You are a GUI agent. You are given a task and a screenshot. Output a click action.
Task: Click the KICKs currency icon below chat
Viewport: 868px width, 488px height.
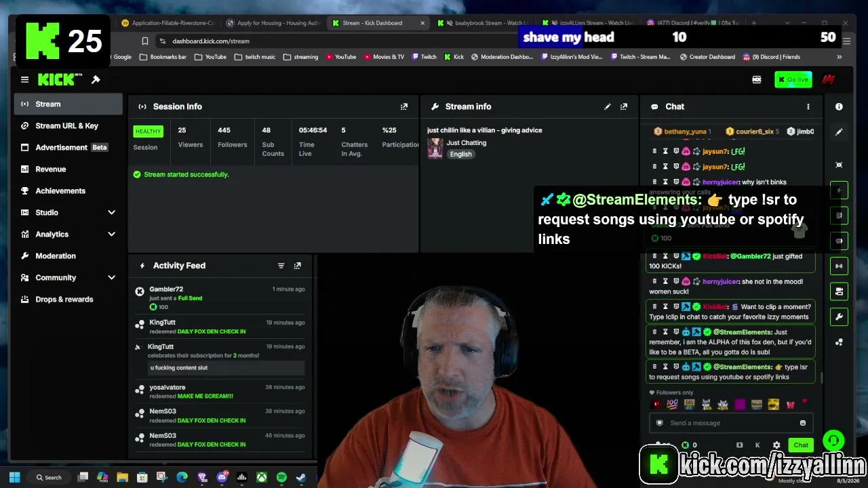point(685,445)
